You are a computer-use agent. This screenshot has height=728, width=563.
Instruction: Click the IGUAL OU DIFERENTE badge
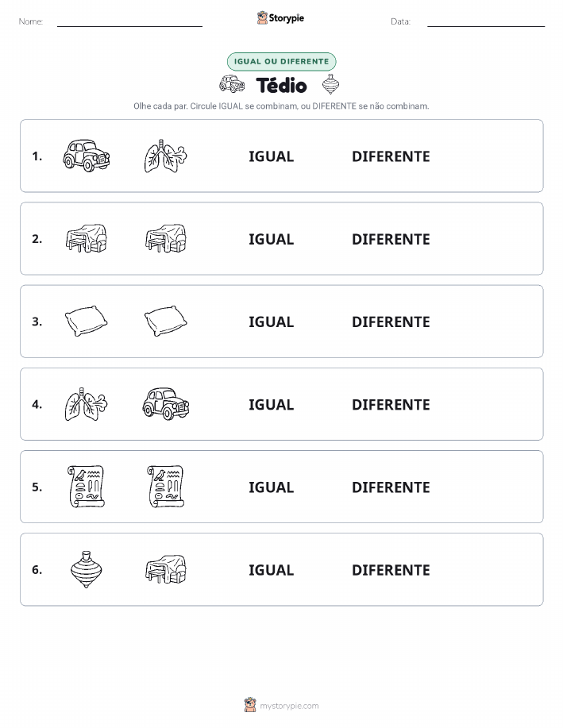(x=281, y=61)
